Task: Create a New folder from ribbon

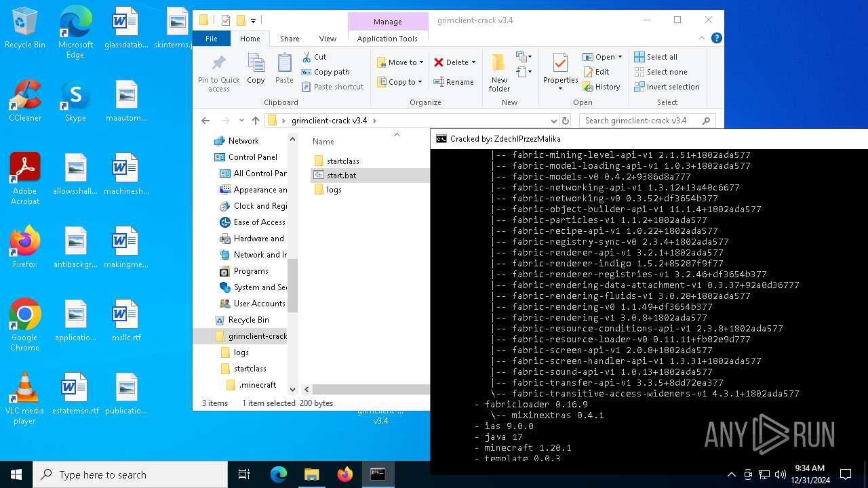Action: pyautogui.click(x=499, y=73)
